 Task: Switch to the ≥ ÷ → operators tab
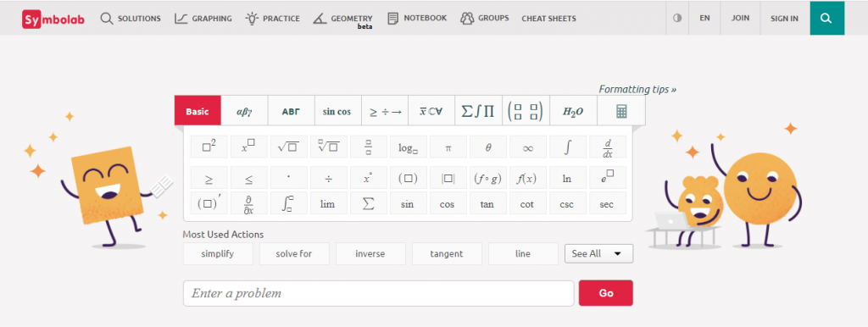tap(385, 111)
